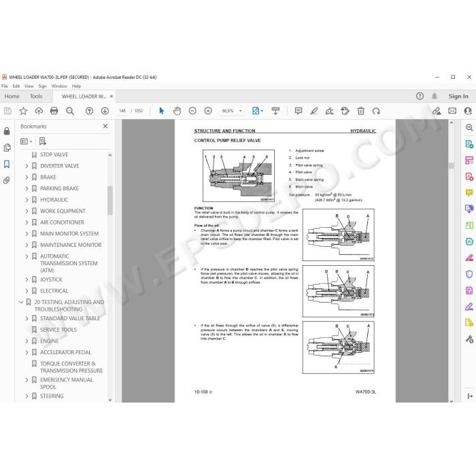Open Help question mark icon

(420, 97)
